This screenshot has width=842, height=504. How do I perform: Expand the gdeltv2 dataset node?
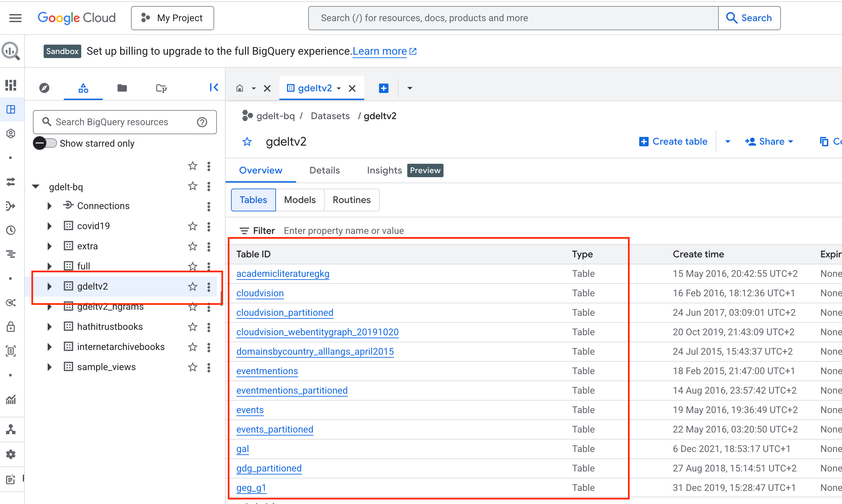pyautogui.click(x=49, y=287)
